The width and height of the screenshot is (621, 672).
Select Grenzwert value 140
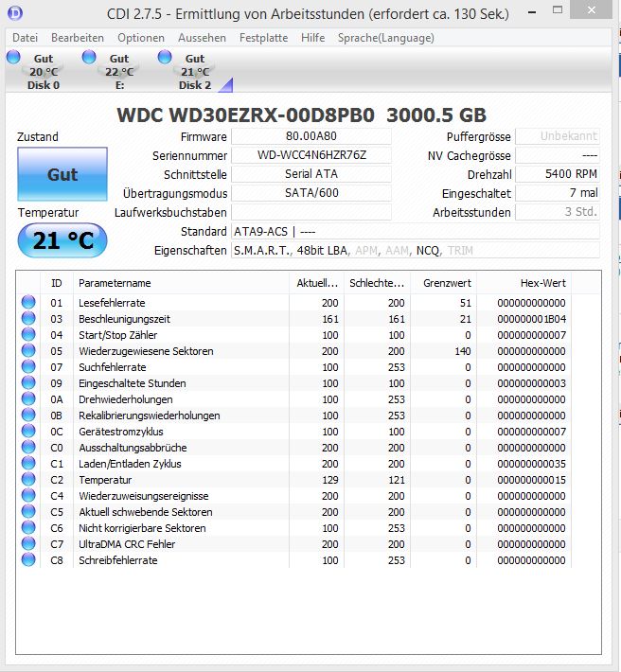463,351
